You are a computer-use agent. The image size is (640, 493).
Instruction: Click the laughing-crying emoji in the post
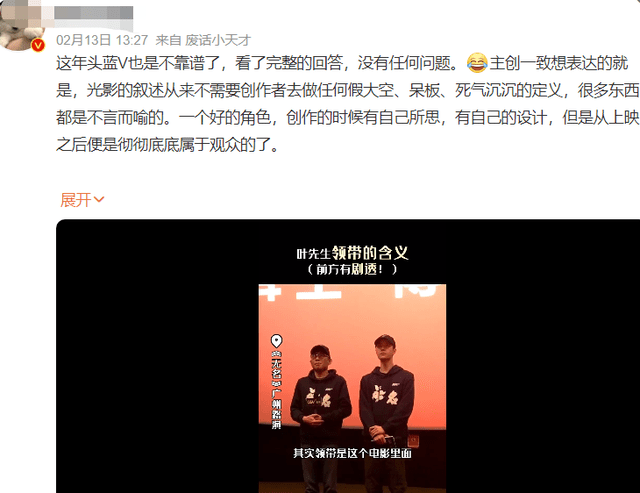click(x=477, y=63)
